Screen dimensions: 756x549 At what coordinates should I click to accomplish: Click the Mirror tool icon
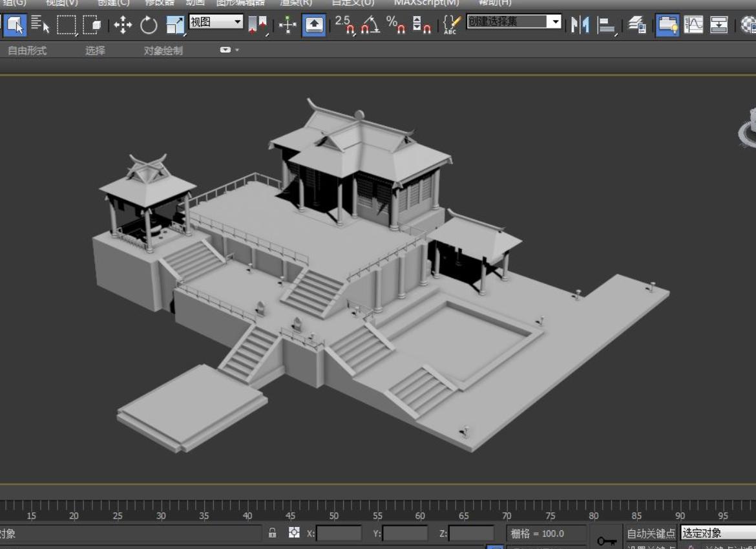click(580, 25)
